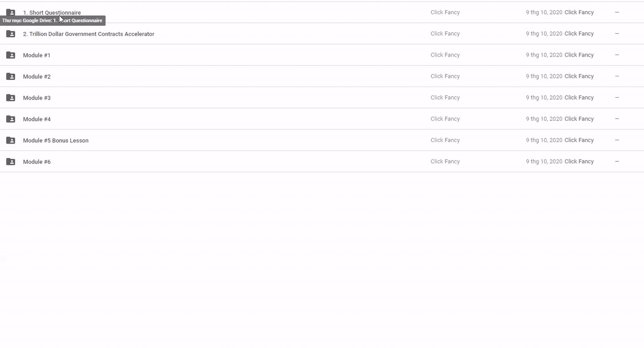This screenshot has height=348, width=644.
Task: Click the shared folder icon for Module #4
Action: tap(11, 119)
